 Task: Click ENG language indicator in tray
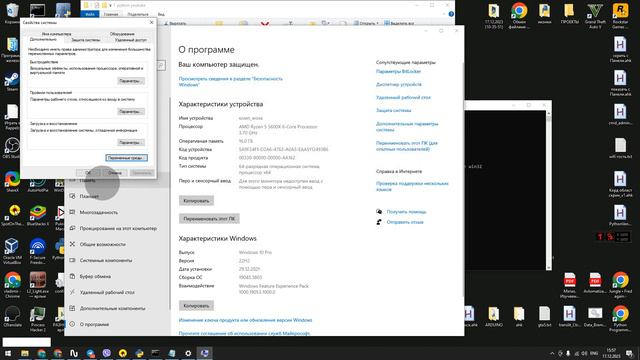pos(594,353)
